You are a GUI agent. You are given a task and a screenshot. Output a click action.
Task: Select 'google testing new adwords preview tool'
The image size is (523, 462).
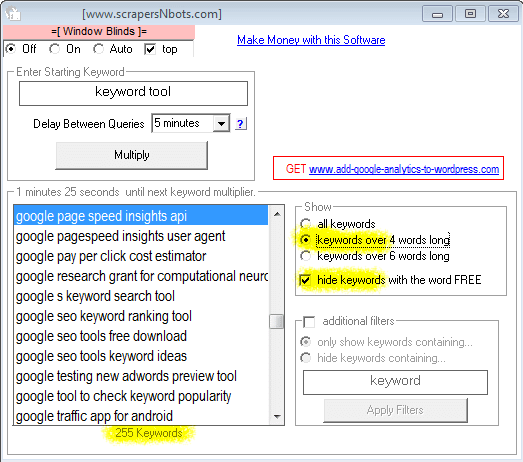click(x=141, y=376)
